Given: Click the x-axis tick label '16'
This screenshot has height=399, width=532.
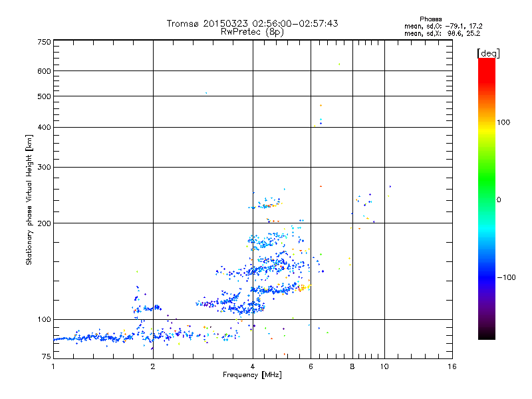Looking at the screenshot, I should (452, 366).
